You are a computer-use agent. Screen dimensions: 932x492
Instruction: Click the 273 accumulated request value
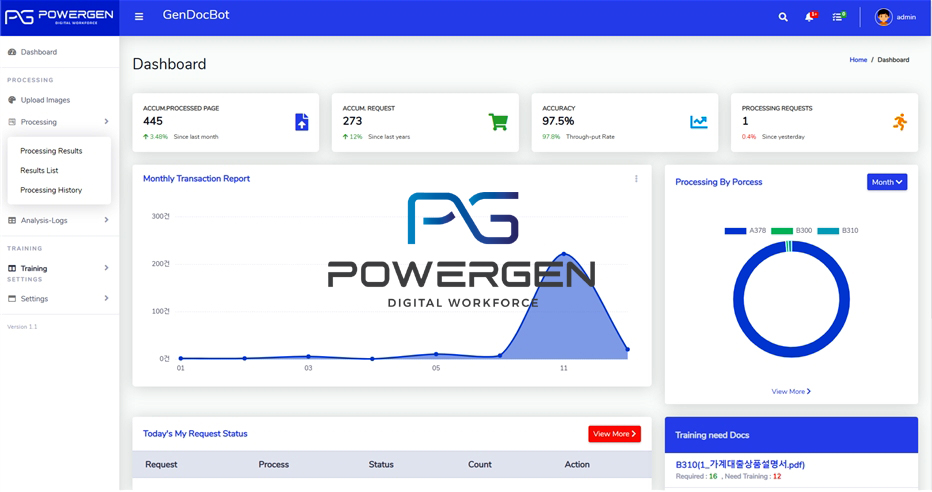[x=352, y=121]
